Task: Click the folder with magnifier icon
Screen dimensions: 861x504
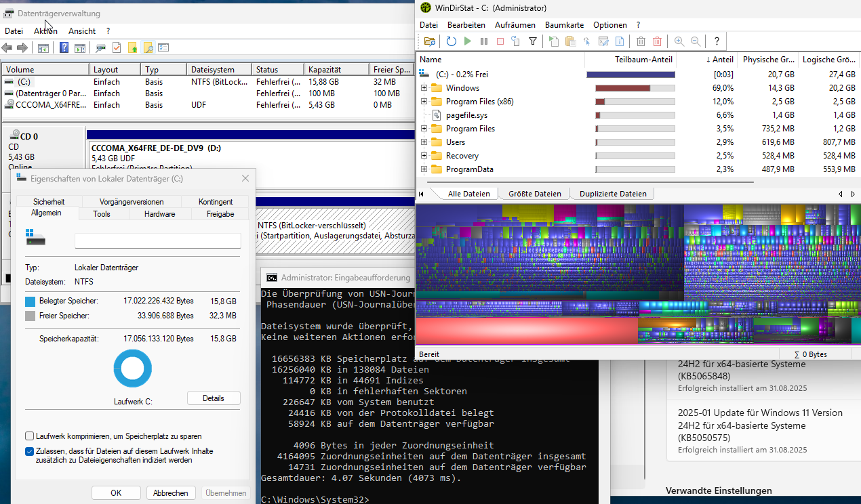Action: (x=148, y=48)
